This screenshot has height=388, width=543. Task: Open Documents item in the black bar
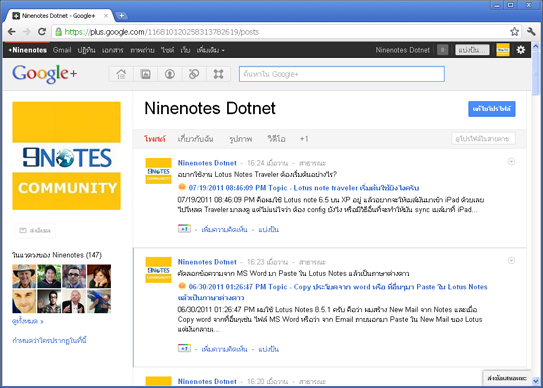tap(113, 50)
